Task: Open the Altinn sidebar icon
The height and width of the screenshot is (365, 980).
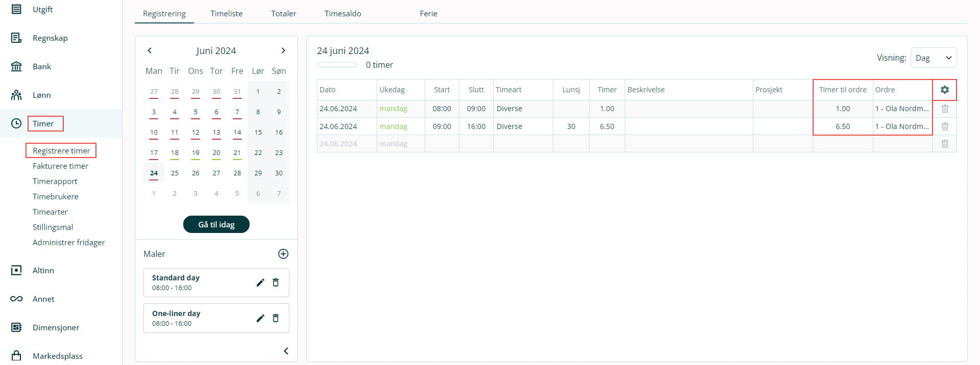Action: [16, 270]
